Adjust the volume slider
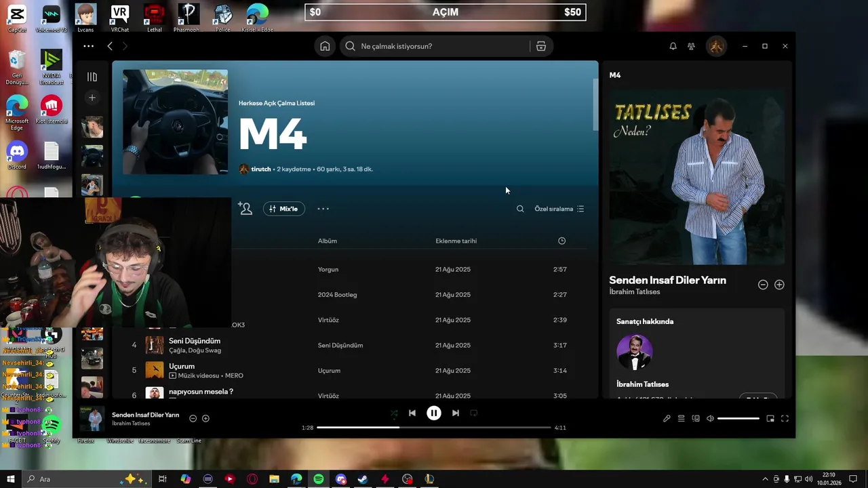The width and height of the screenshot is (868, 488). pos(738,419)
